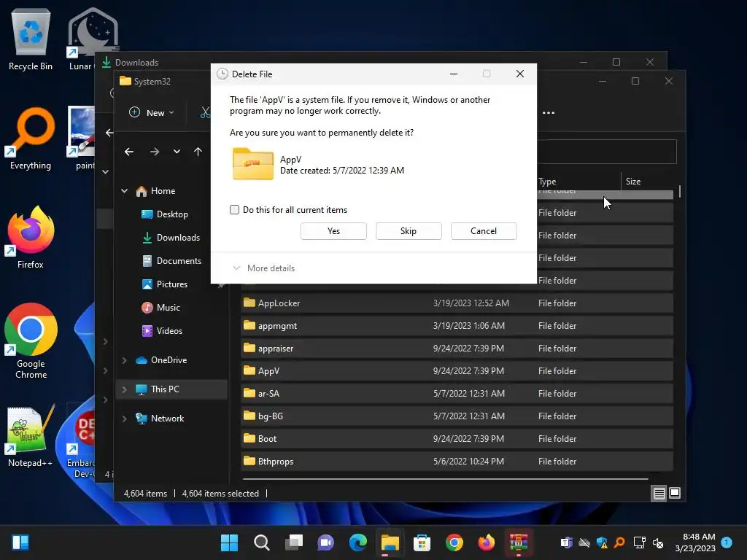The width and height of the screenshot is (747, 560).
Task: Open Windows Security tray icon
Action: point(602,542)
